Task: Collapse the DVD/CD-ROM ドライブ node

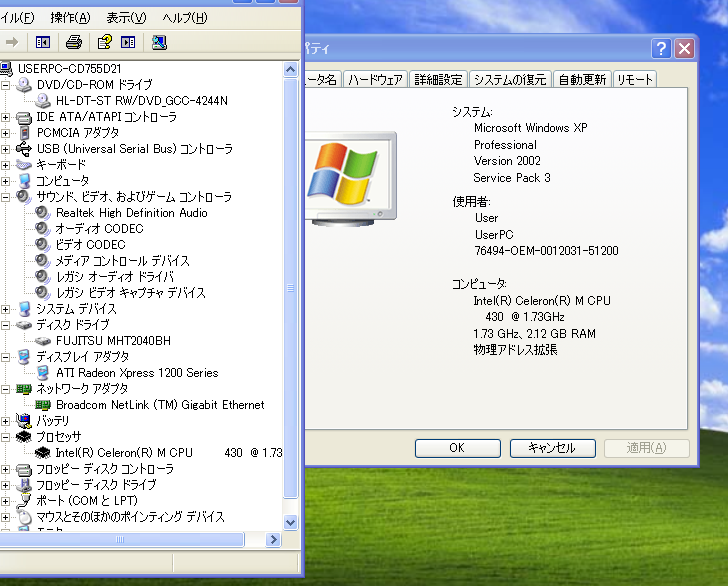Action: tap(5, 85)
